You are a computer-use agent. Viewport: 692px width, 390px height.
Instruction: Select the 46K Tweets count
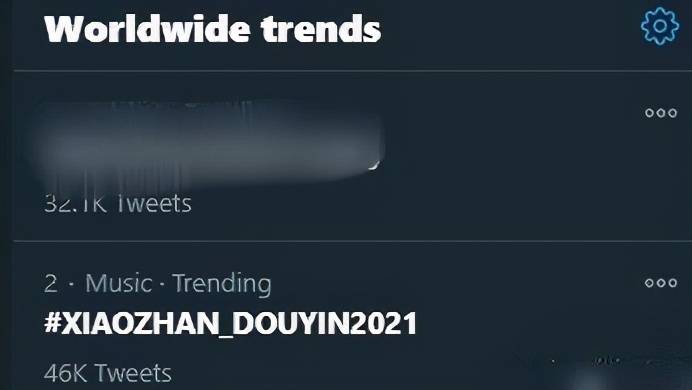(x=108, y=373)
